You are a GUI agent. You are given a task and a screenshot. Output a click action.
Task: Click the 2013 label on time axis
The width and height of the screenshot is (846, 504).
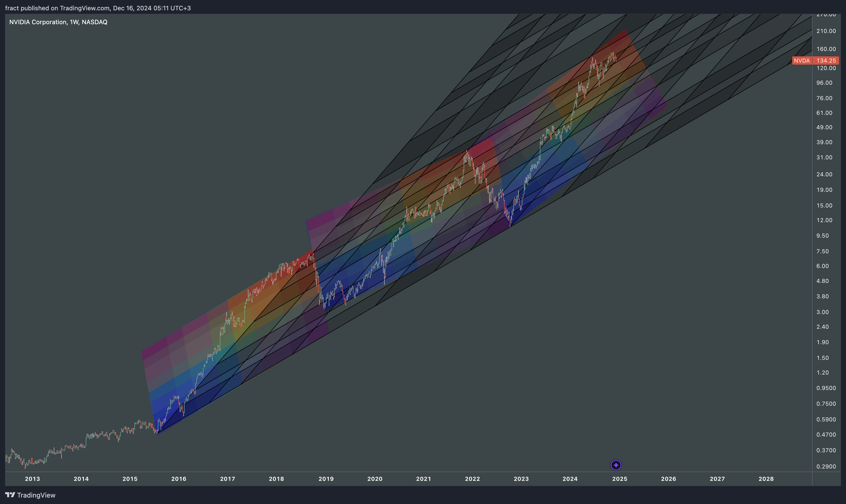[32, 479]
